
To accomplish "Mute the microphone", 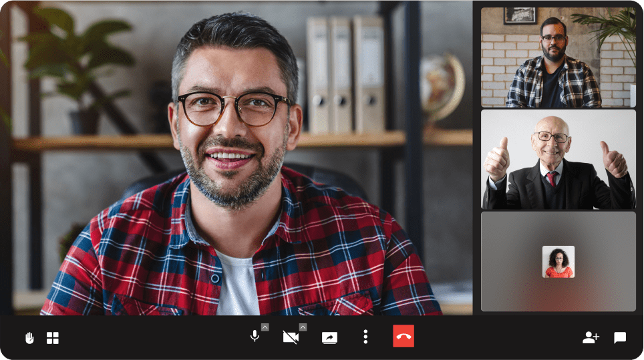I will pos(254,337).
